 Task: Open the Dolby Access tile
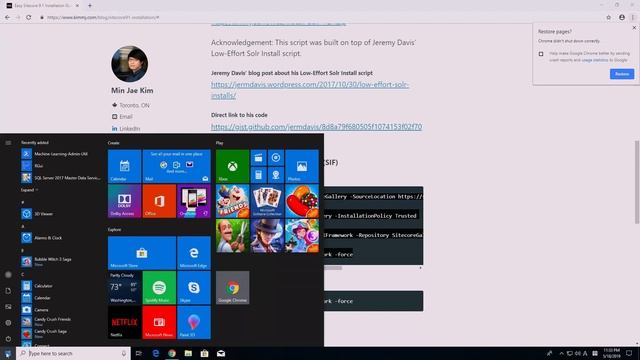pyautogui.click(x=124, y=201)
